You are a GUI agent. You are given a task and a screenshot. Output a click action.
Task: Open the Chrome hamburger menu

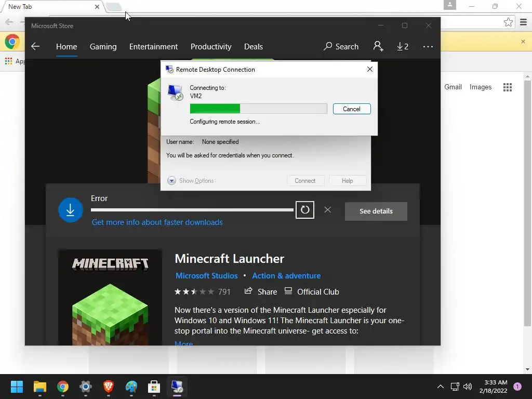524,22
